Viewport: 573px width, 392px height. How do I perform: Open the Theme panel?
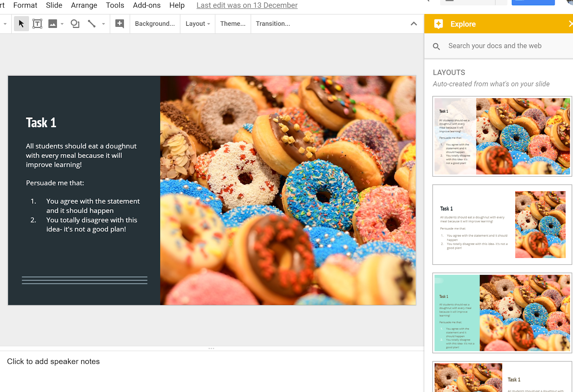coord(233,24)
